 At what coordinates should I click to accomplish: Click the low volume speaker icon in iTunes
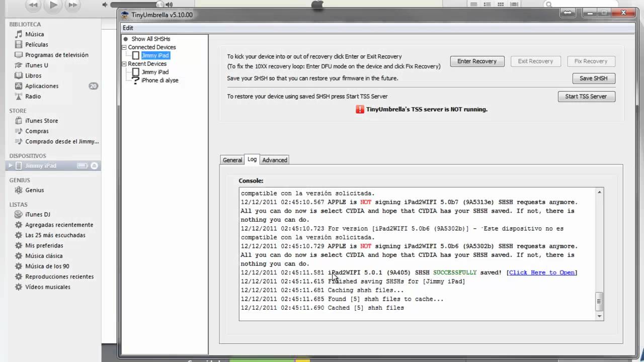105,5
